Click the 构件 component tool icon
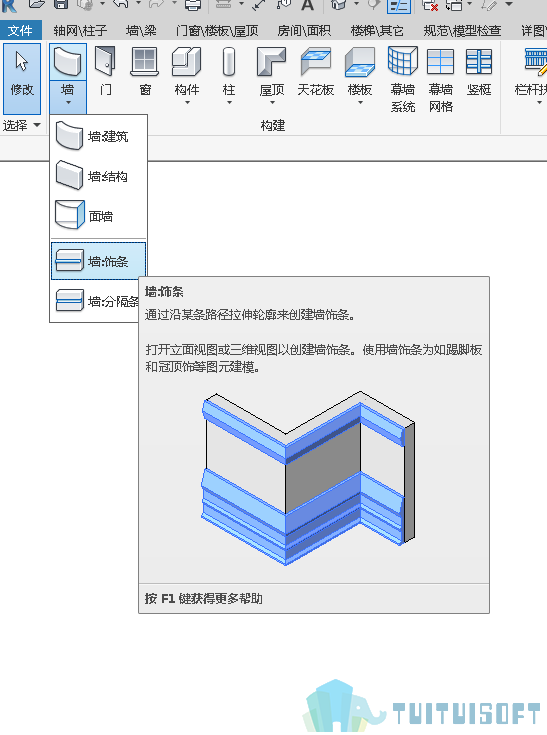The height and width of the screenshot is (735, 547). click(187, 62)
